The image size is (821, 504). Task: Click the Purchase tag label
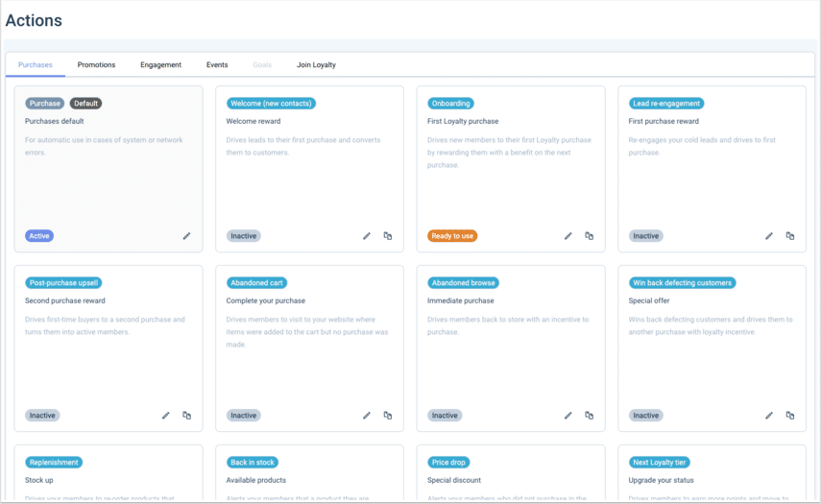pos(44,104)
